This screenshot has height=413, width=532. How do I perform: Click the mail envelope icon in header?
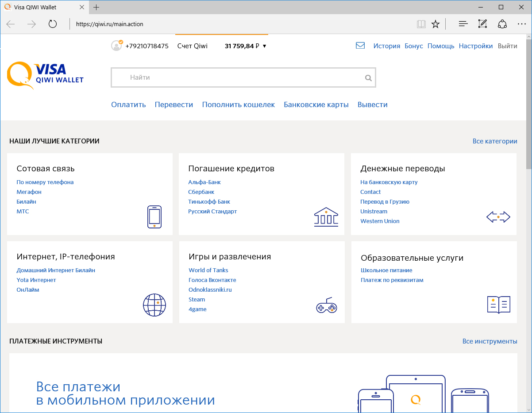(x=360, y=46)
